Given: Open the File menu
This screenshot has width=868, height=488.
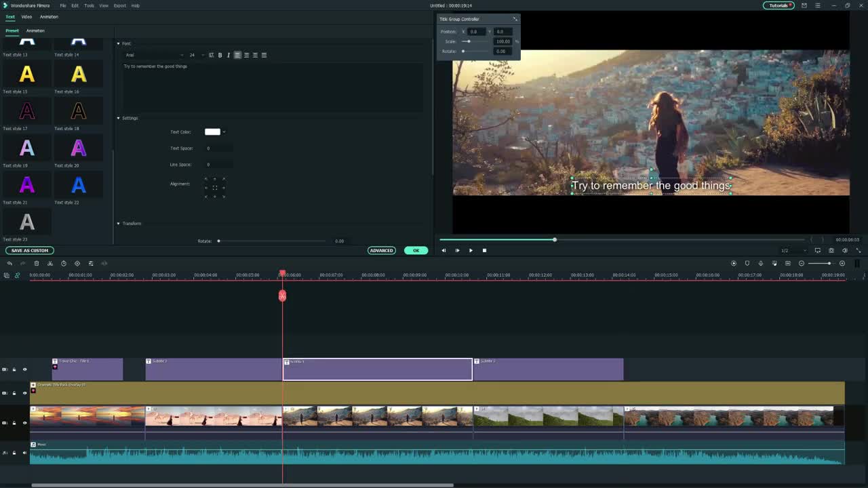Looking at the screenshot, I should 63,5.
